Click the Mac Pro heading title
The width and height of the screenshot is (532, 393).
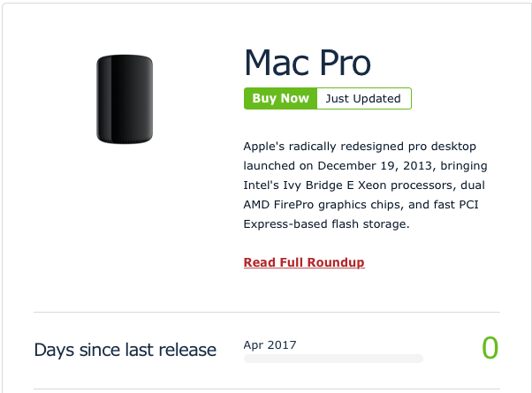tap(308, 63)
